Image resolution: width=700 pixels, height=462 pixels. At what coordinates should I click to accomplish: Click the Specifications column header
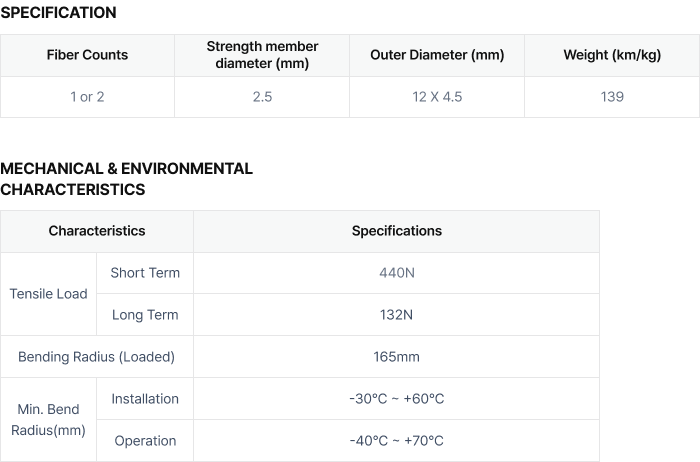[x=396, y=231]
